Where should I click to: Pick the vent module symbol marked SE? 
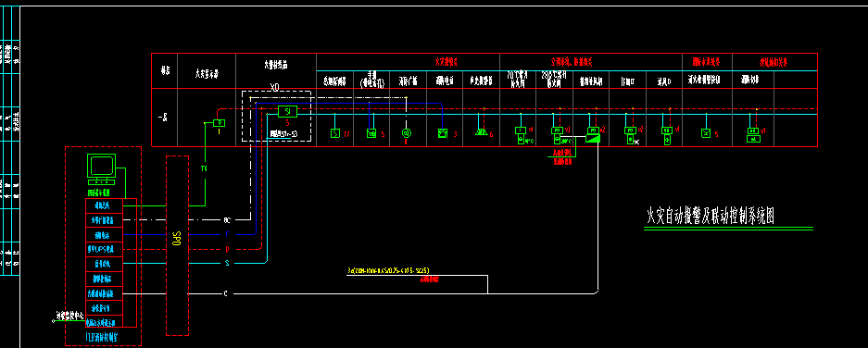pyautogui.click(x=631, y=135)
